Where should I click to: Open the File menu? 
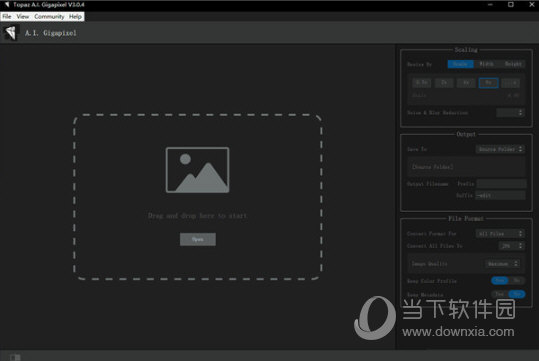7,17
